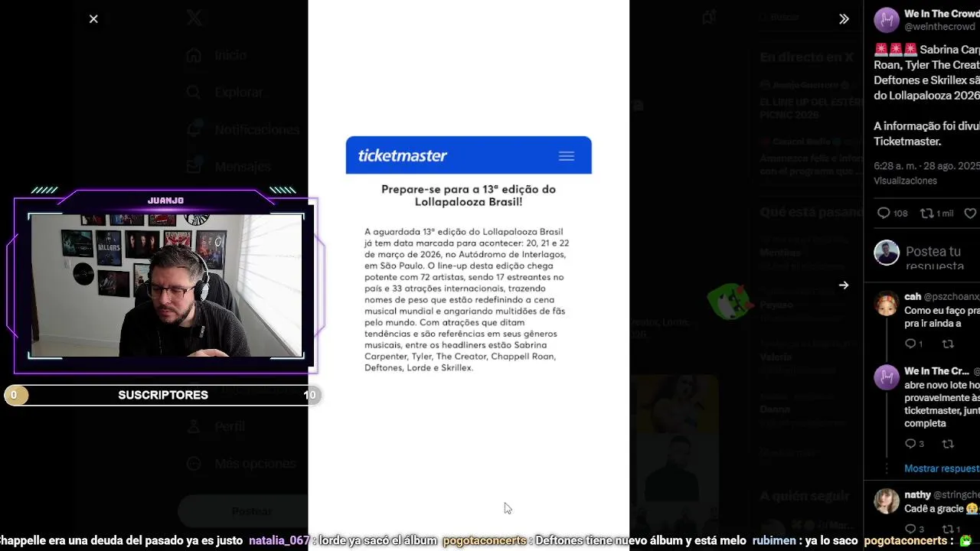
Task: Like the We In The Crowd post
Action: pyautogui.click(x=970, y=214)
